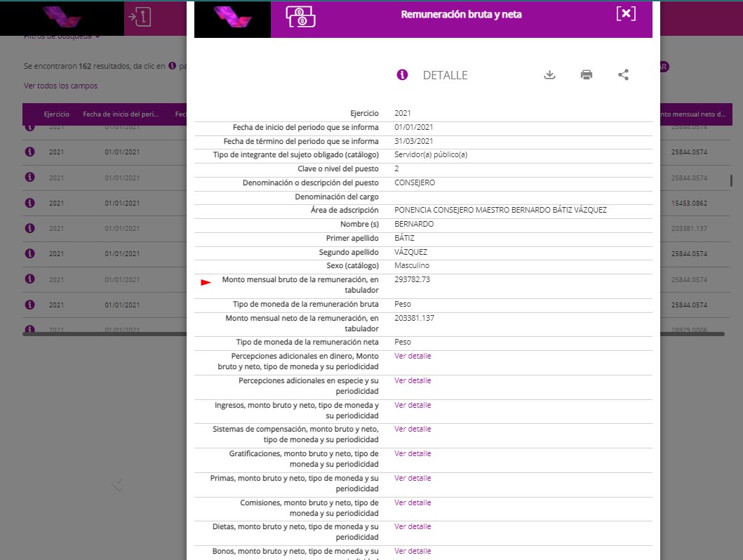Click the left chevron arrow in background page
The image size is (743, 560).
(x=117, y=485)
